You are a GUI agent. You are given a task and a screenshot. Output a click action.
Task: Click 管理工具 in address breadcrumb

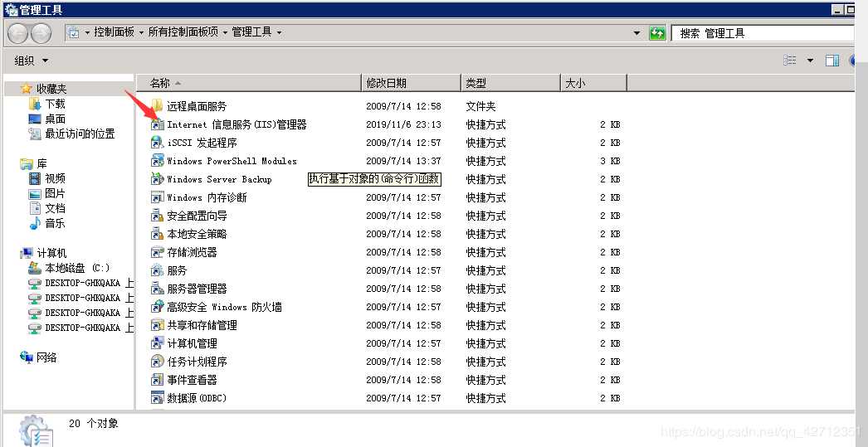coord(252,32)
